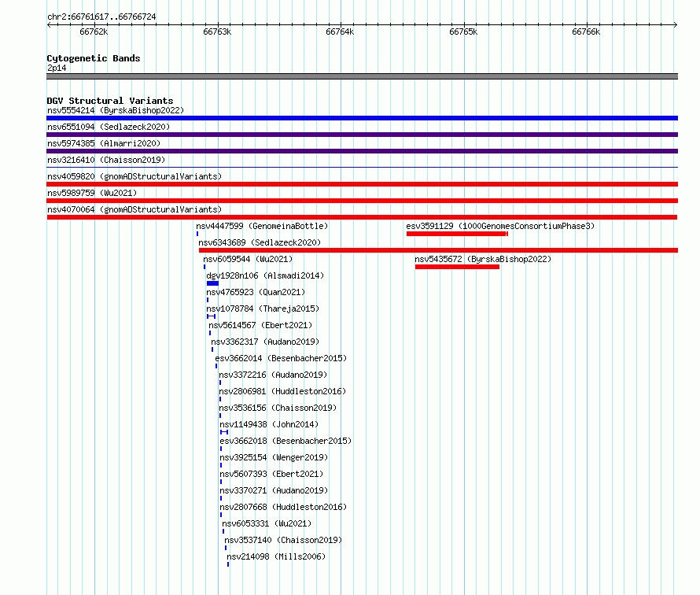This screenshot has width=700, height=595.
Task: Click the blue bar under nsv5554214
Action: click(362, 118)
